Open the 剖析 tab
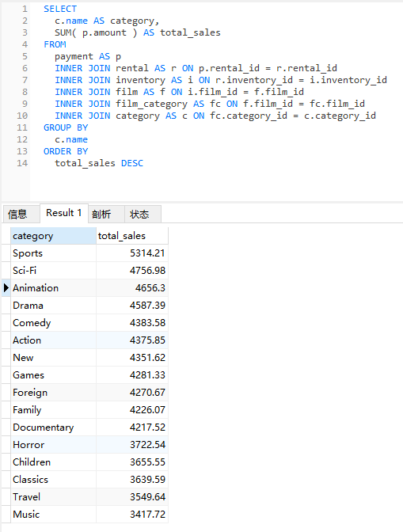 tap(106, 214)
